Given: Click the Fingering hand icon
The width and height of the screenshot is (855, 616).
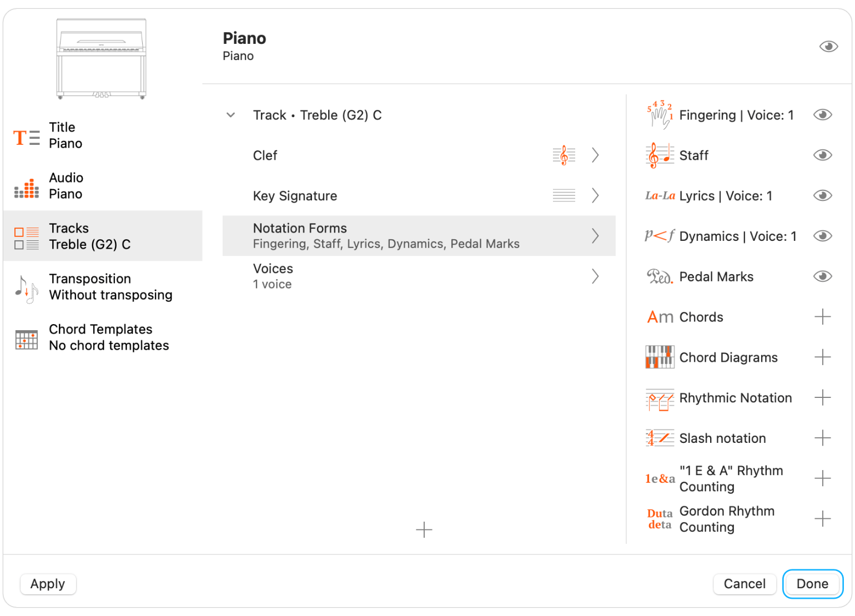Looking at the screenshot, I should pos(660,115).
